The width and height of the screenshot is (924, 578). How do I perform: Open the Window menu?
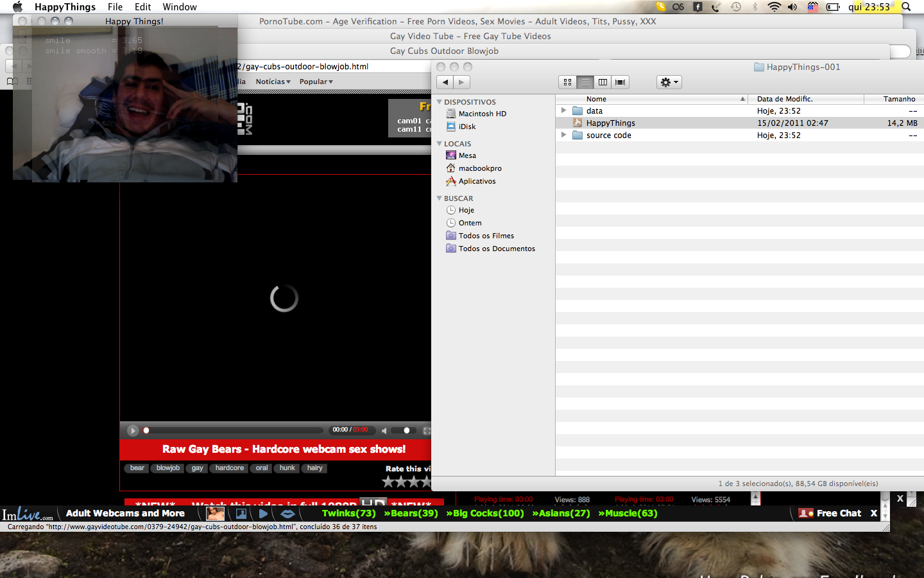tap(180, 7)
